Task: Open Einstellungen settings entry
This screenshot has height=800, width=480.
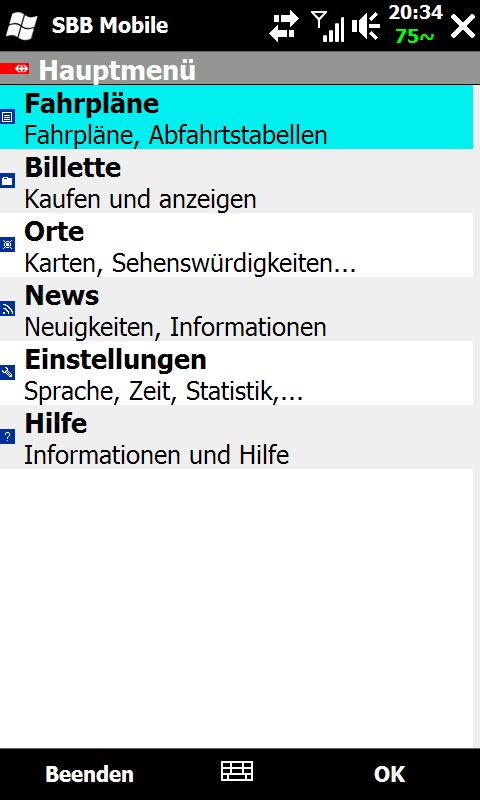Action: click(237, 373)
